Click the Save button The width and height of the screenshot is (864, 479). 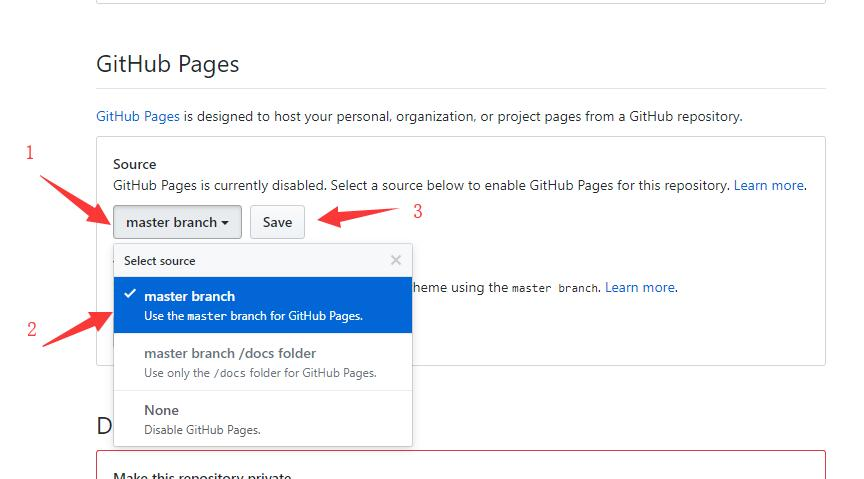click(x=277, y=222)
